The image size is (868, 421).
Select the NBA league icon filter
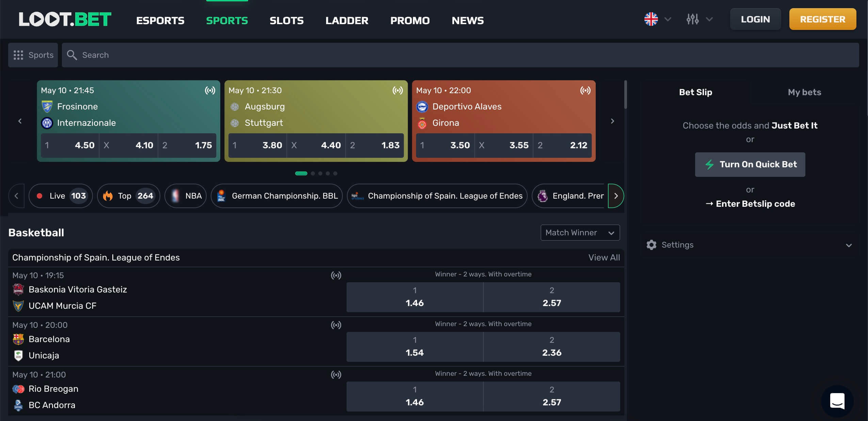coord(176,196)
